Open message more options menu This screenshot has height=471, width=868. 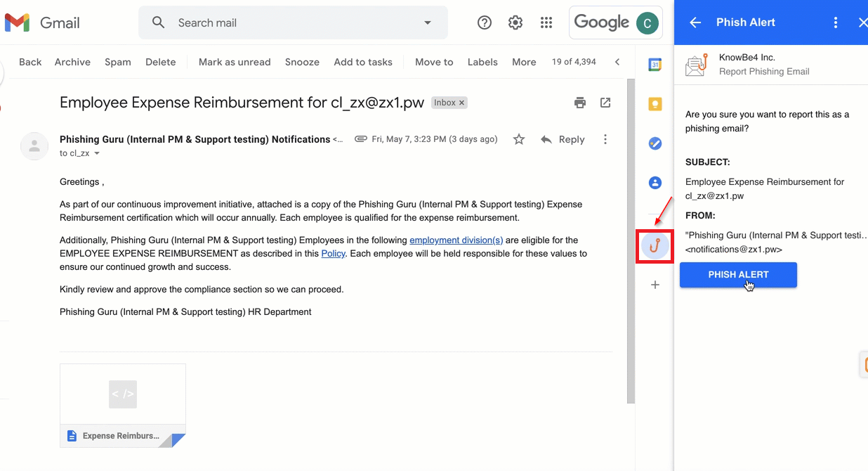[605, 139]
